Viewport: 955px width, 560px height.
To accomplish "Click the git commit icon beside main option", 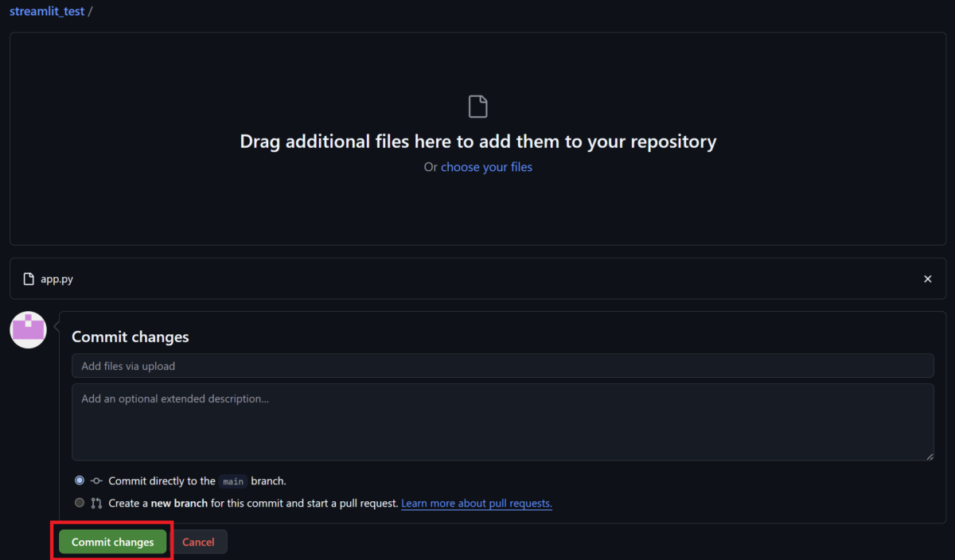I will pos(96,481).
